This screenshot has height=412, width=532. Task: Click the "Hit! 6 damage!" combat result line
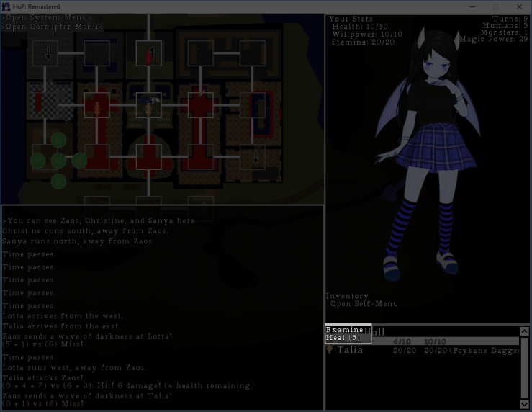pyautogui.click(x=128, y=386)
